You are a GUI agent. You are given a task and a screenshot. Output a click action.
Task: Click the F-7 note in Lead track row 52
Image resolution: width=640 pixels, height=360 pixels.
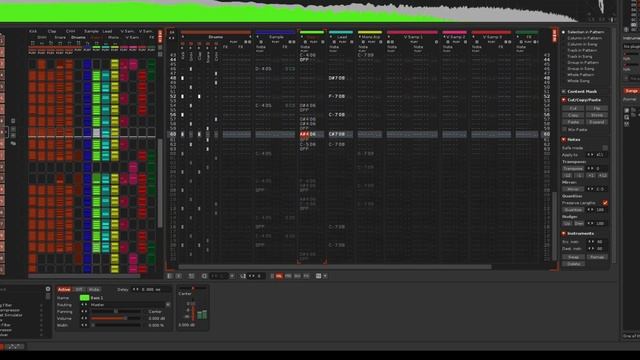click(337, 96)
